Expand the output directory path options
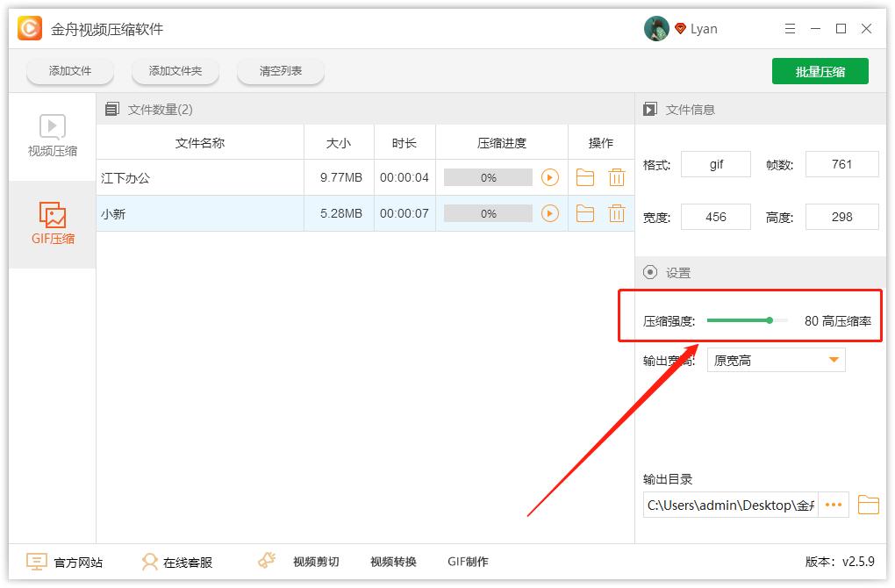The height and width of the screenshot is (588, 895). (833, 505)
